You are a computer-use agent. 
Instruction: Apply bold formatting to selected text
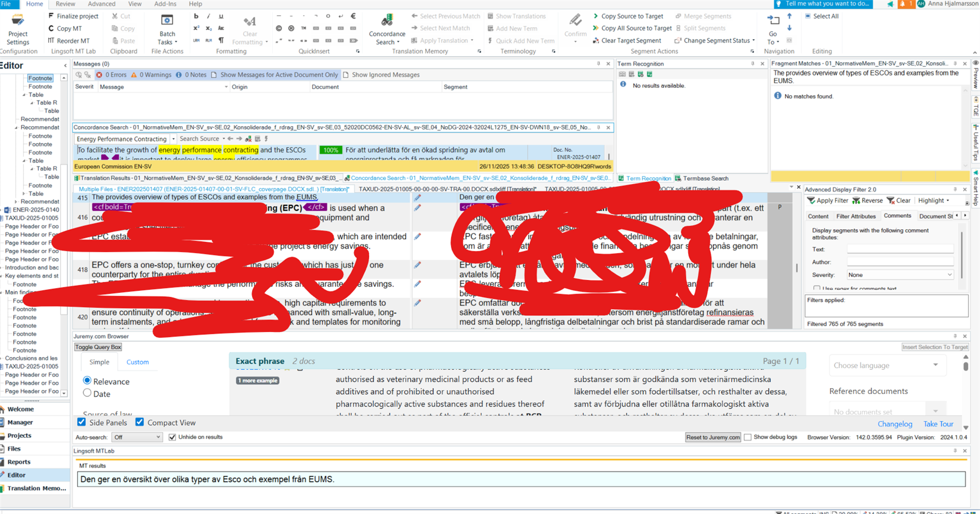tap(196, 16)
